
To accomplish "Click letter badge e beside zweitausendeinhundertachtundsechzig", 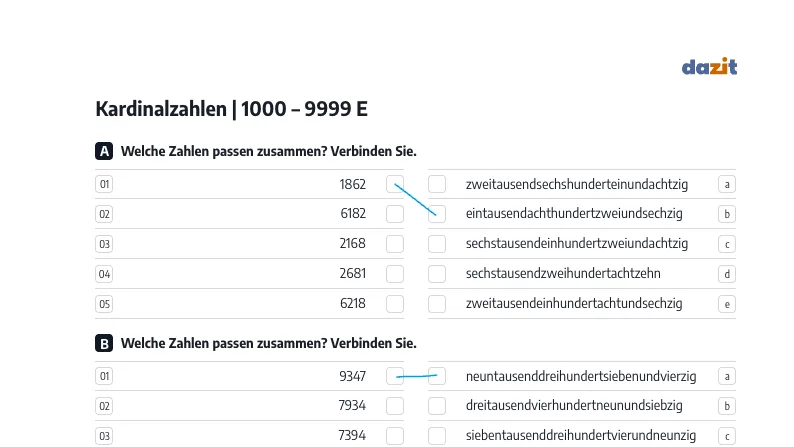I will point(727,304).
